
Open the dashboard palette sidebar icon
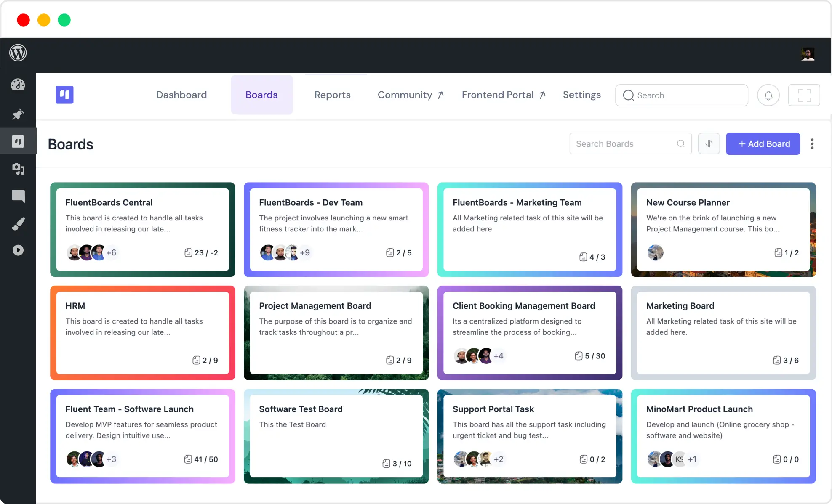(18, 85)
